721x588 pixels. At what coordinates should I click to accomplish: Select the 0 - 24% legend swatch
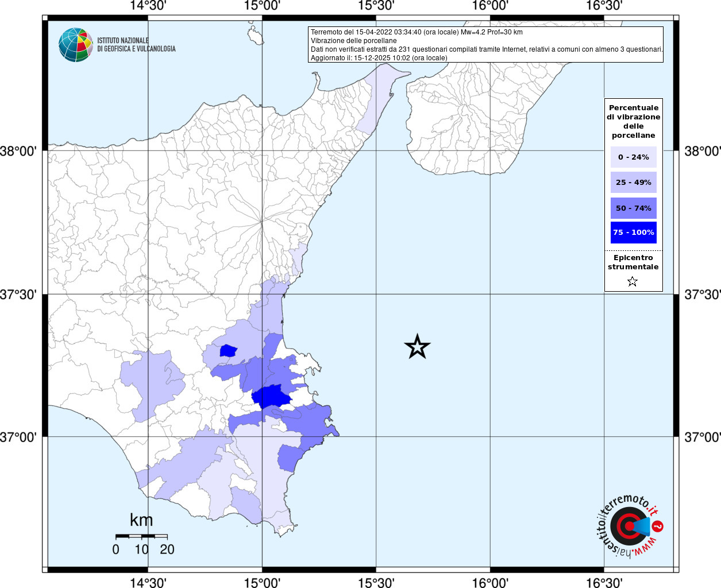[634, 157]
